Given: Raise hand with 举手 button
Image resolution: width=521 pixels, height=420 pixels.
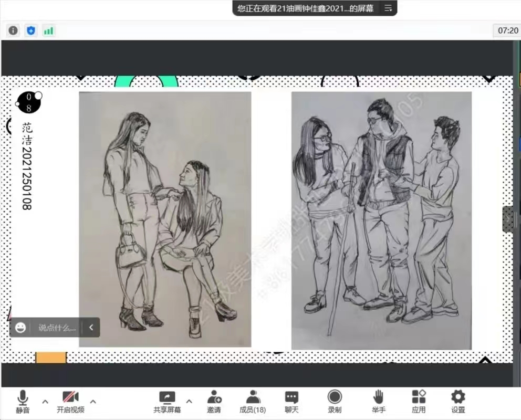Looking at the screenshot, I should click(x=379, y=401).
